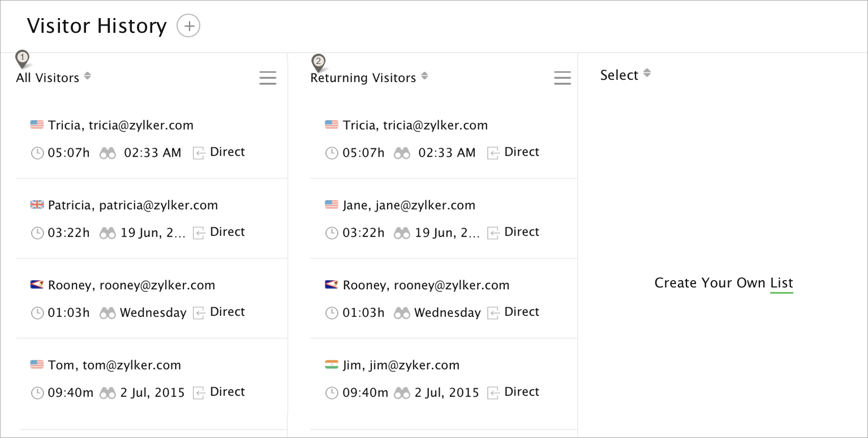Click the clock icon in Jane's row
The height and width of the screenshot is (438, 868).
coord(332,233)
